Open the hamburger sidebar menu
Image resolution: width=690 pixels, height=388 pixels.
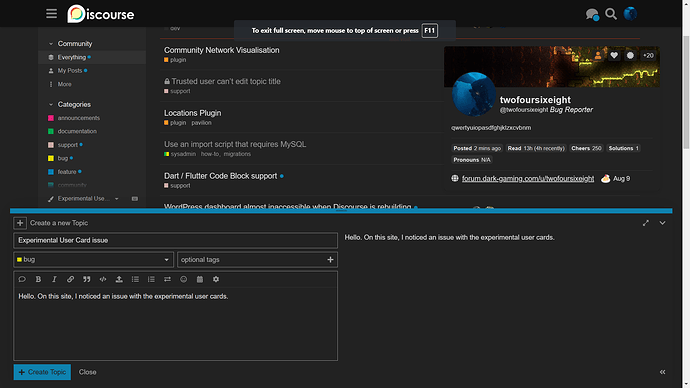click(51, 14)
